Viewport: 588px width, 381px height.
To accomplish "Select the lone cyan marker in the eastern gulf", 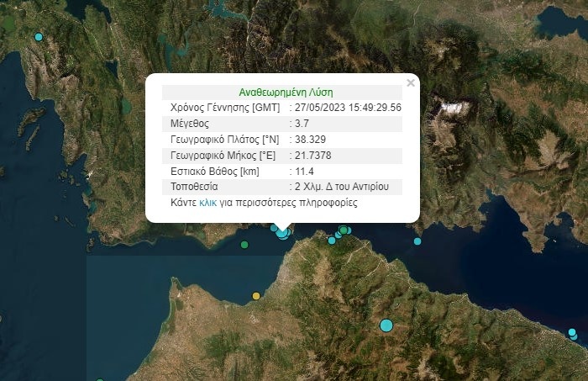I will pyautogui.click(x=417, y=241).
